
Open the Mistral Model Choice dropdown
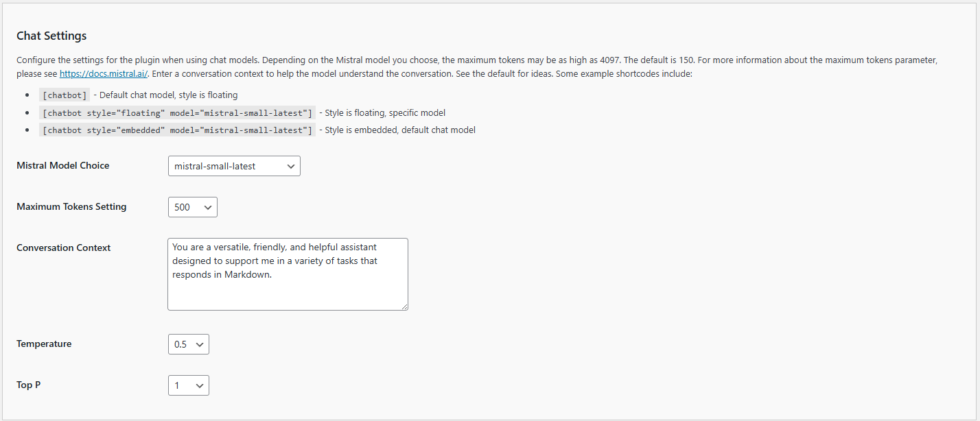(x=234, y=166)
